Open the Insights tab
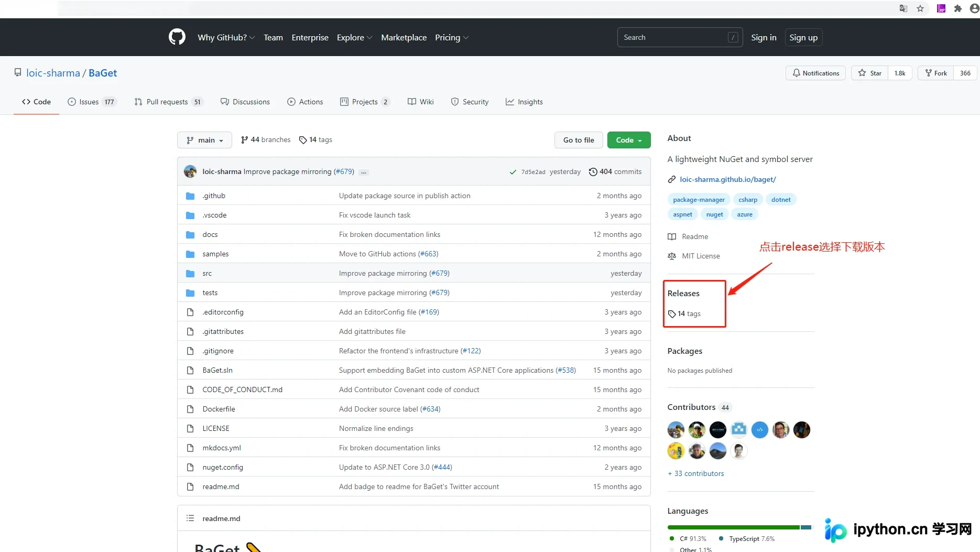This screenshot has width=980, height=552. 524,102
